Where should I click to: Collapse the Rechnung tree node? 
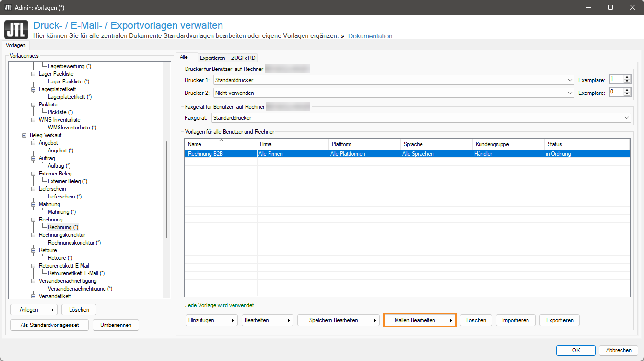click(34, 220)
